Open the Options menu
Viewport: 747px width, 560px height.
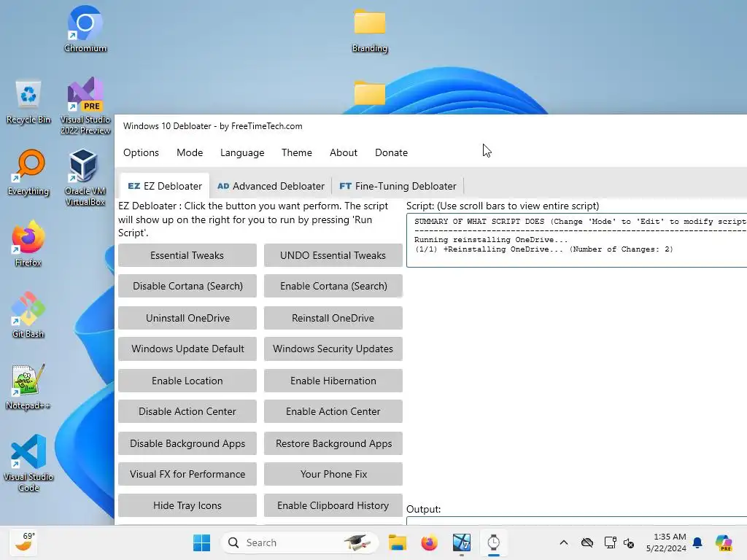click(141, 152)
